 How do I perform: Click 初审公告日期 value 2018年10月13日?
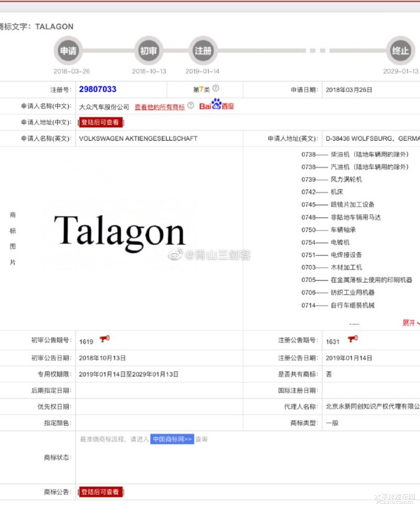[102, 358]
